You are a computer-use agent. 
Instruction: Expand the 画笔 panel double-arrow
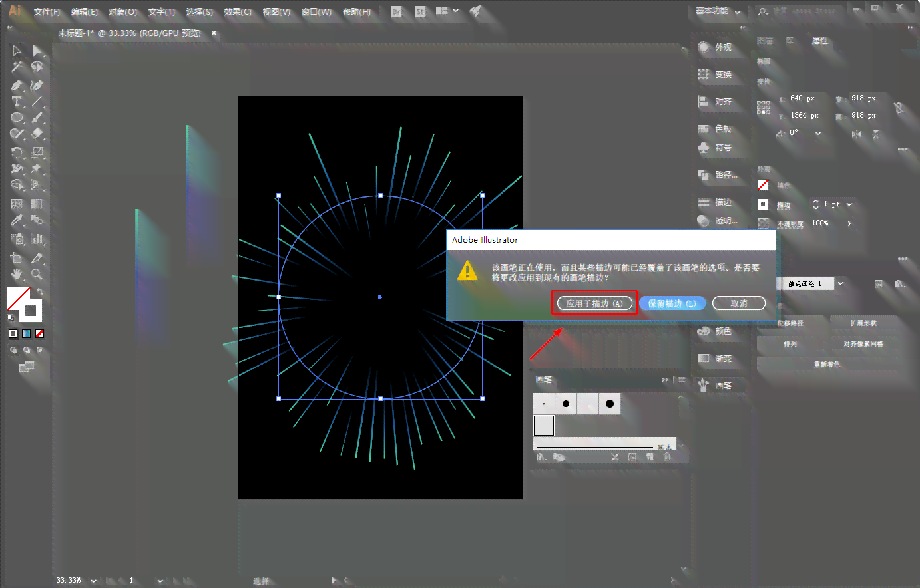click(664, 380)
